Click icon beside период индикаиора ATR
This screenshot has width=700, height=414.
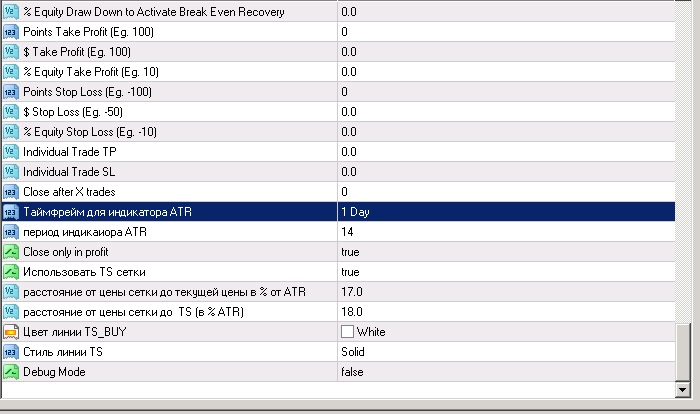(x=11, y=232)
